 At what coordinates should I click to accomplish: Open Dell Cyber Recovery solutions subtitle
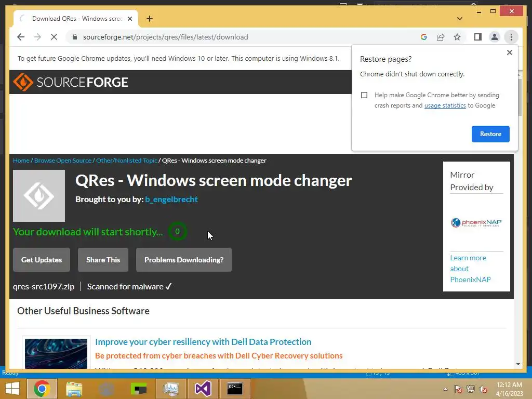pyautogui.click(x=219, y=356)
